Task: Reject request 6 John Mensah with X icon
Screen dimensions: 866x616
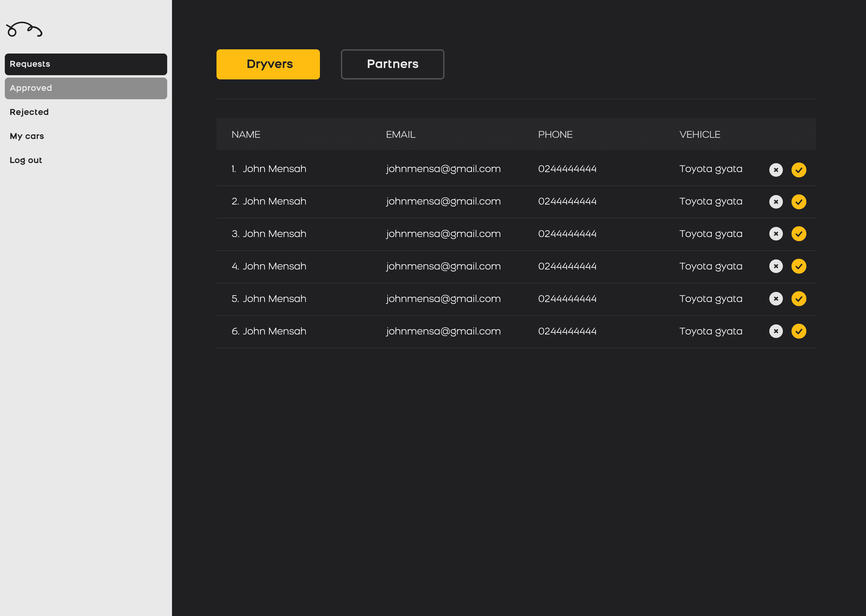Action: [x=776, y=331]
